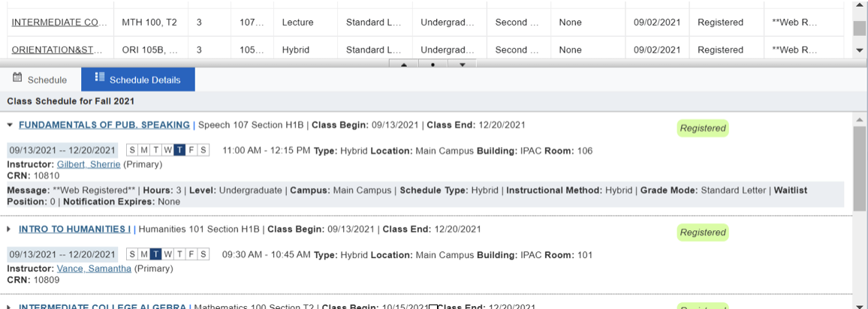Click schedule details scrollbar up arrow

[859, 119]
